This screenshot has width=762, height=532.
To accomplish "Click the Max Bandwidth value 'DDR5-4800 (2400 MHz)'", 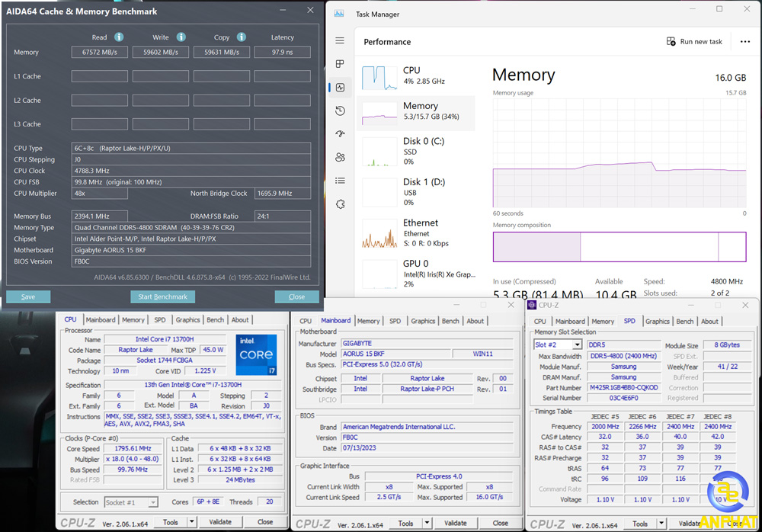I will tap(624, 356).
